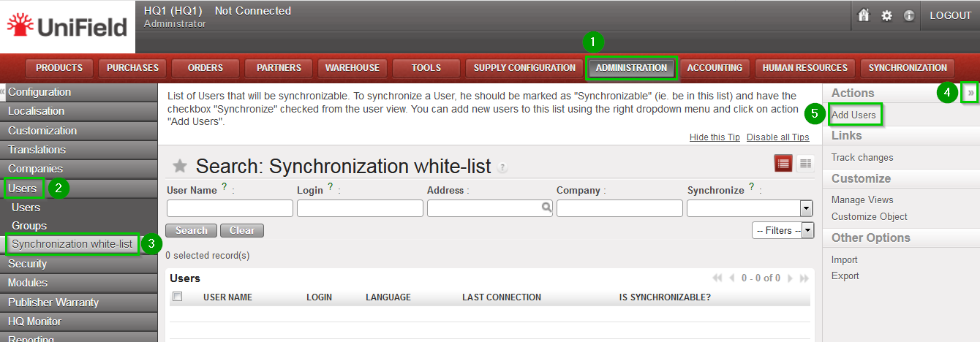Click the Hide this Tip link
980x342 pixels.
715,137
